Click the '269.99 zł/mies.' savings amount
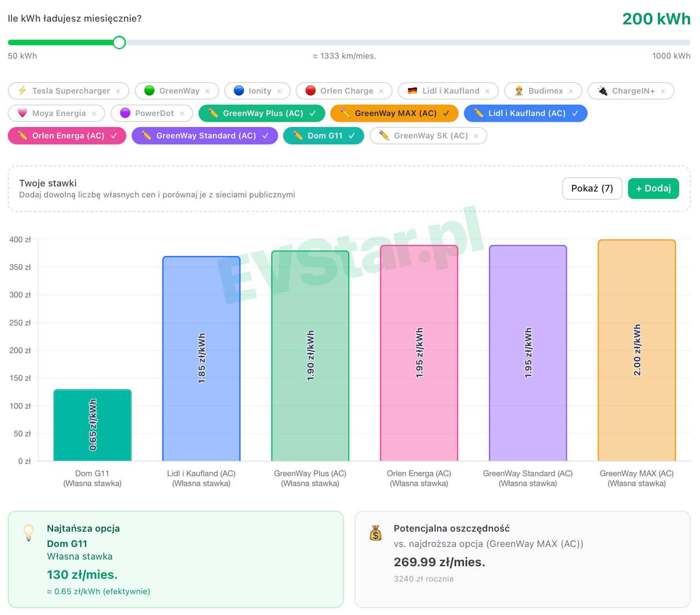 (440, 562)
